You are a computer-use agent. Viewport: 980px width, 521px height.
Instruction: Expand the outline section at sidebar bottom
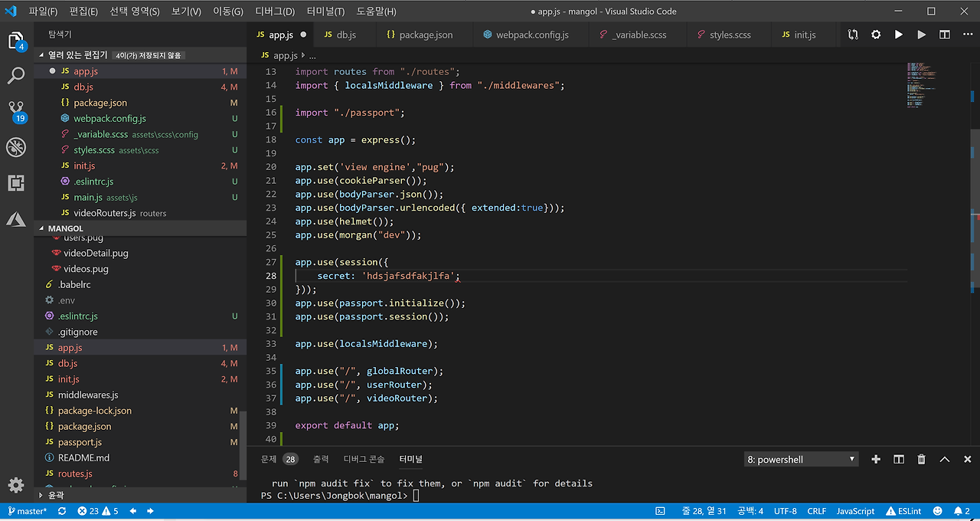pyautogui.click(x=55, y=495)
